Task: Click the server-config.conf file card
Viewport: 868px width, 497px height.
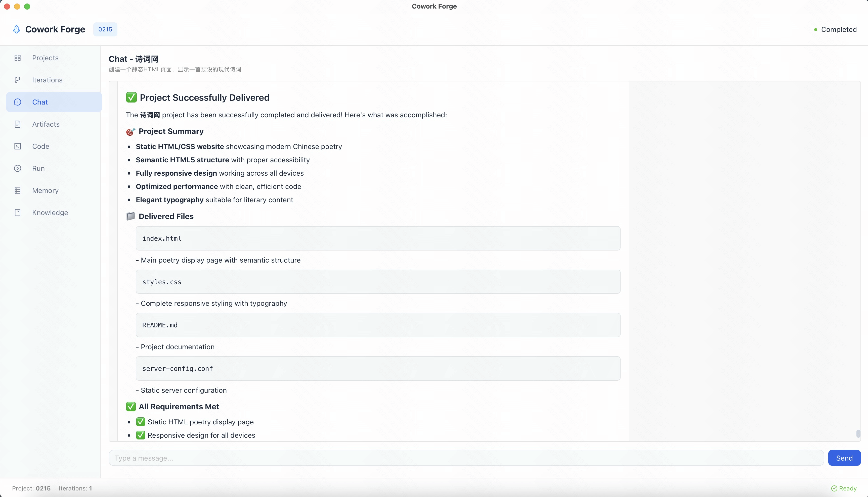Action: (x=378, y=368)
